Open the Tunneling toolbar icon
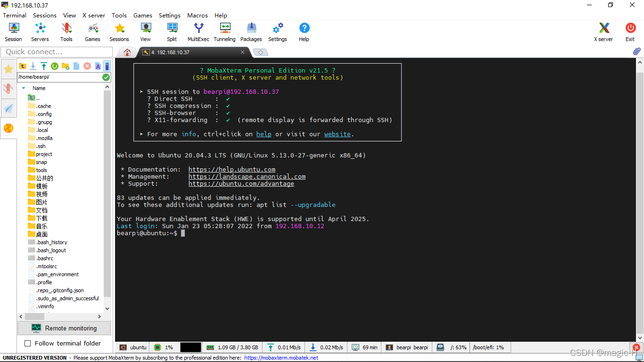This screenshot has height=362, width=644. pos(225,33)
